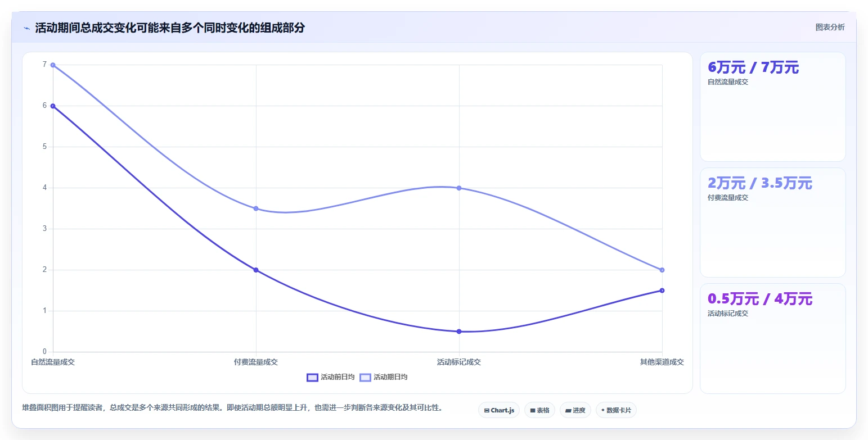Click the lightning icon beside the chart title

point(26,28)
